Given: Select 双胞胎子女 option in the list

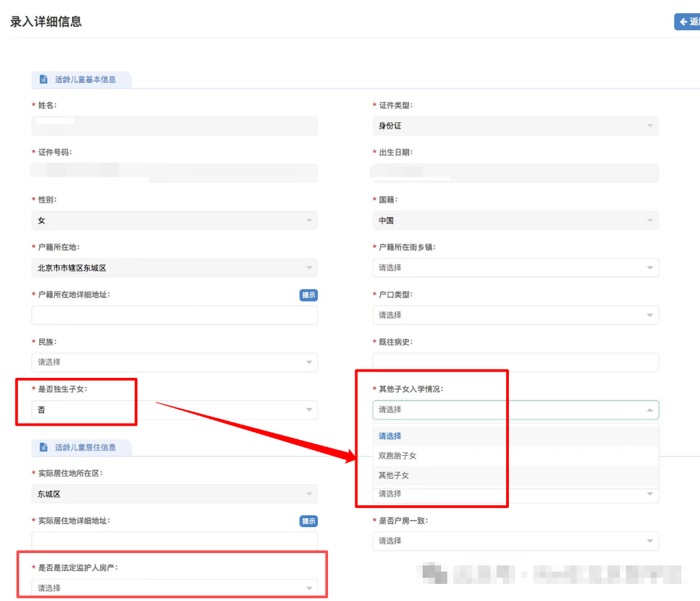Looking at the screenshot, I should click(x=398, y=456).
